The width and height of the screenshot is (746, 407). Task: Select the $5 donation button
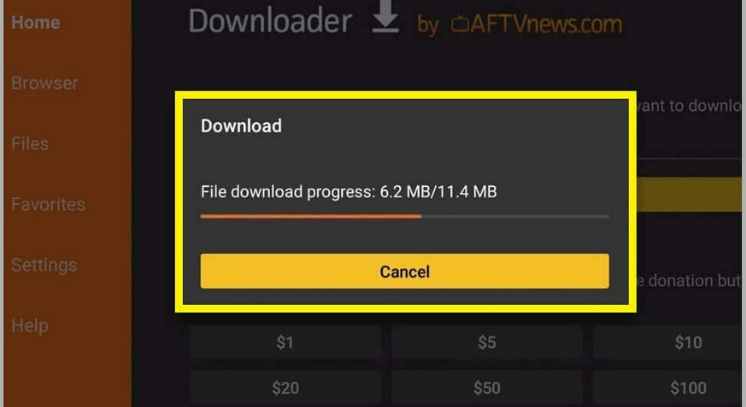(x=487, y=342)
